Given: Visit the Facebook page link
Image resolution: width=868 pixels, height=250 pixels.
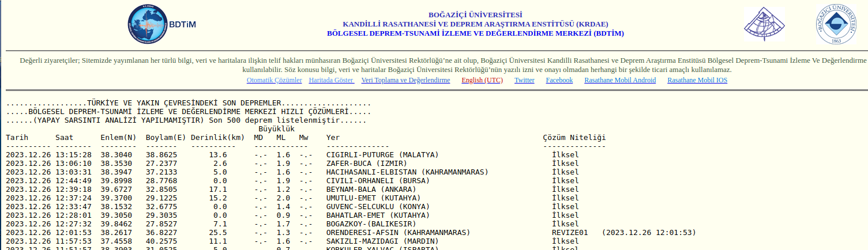Looking at the screenshot, I should tap(559, 80).
